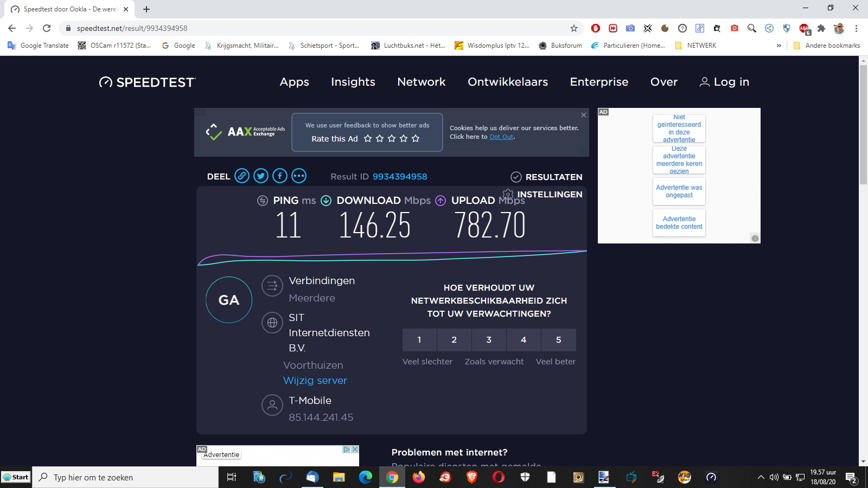
Task: Click the ad info icon
Action: (x=755, y=238)
